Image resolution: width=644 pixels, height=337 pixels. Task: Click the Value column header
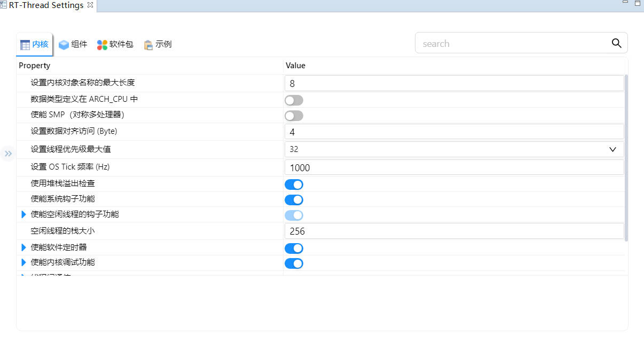pos(295,66)
